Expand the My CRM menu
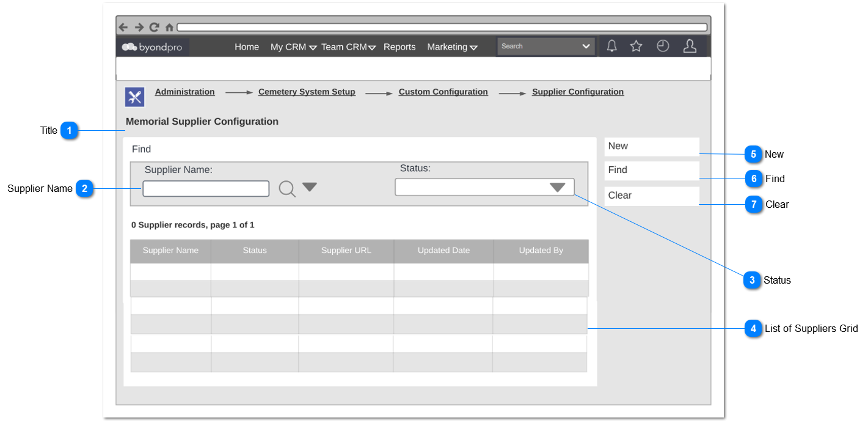 tap(293, 47)
